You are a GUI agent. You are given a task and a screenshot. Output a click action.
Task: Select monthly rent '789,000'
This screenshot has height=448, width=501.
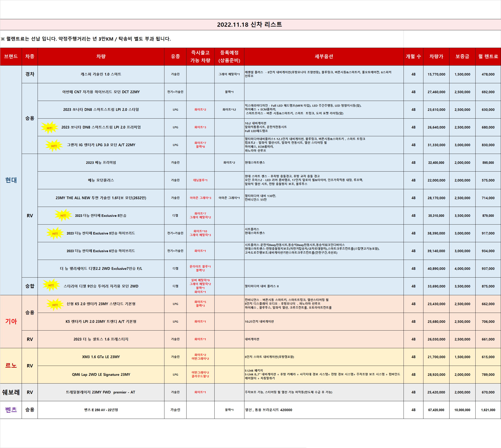(x=488, y=375)
